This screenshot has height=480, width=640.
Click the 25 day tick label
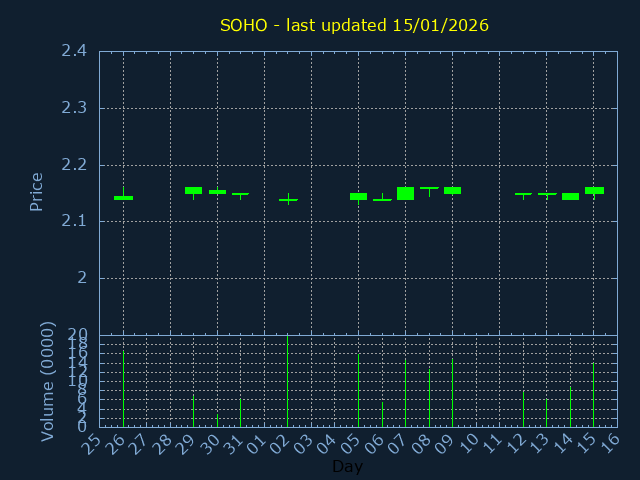click(x=93, y=444)
